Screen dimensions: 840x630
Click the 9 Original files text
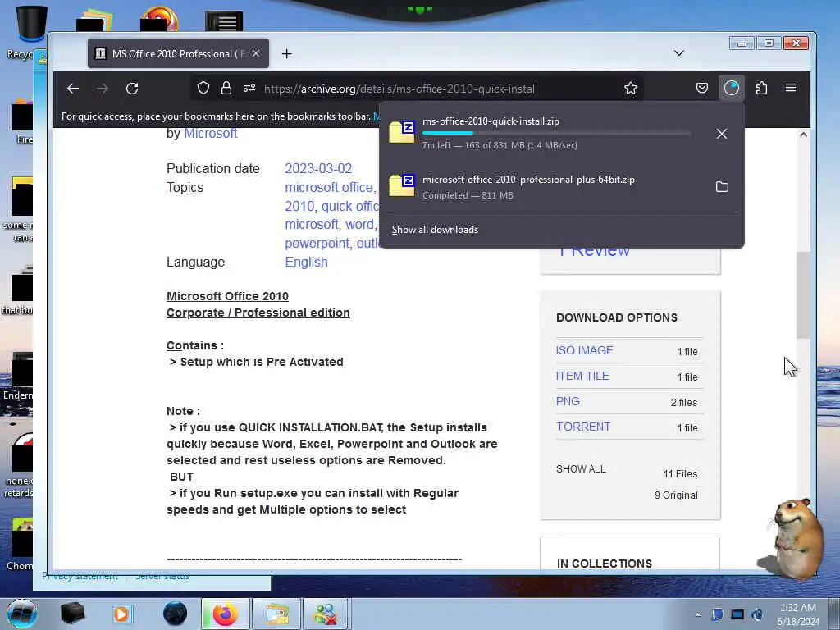tap(676, 495)
